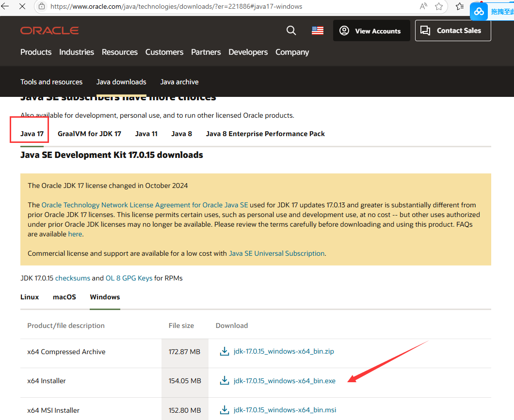Click the "x64 Compressed Archive" description cell
Viewport: 514px width, 420px height.
[x=66, y=352]
